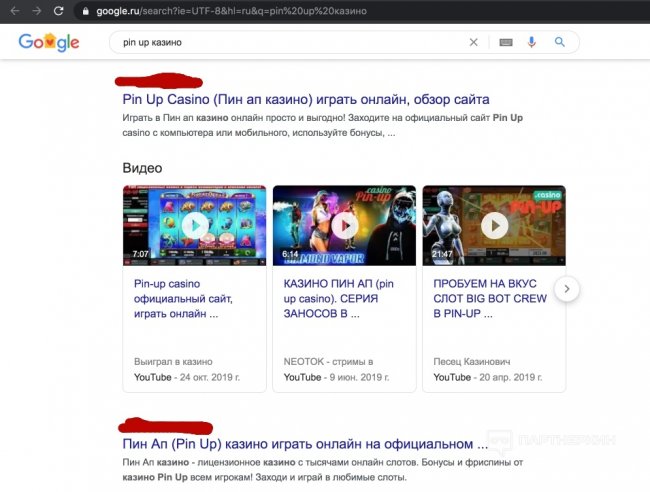The height and width of the screenshot is (492, 650).
Task: Open 'Pin Up Casino (Пин ап казино)' result
Action: coord(305,100)
